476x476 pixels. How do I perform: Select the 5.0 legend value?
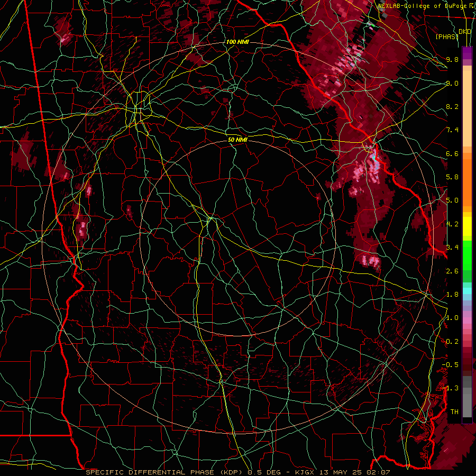click(452, 200)
